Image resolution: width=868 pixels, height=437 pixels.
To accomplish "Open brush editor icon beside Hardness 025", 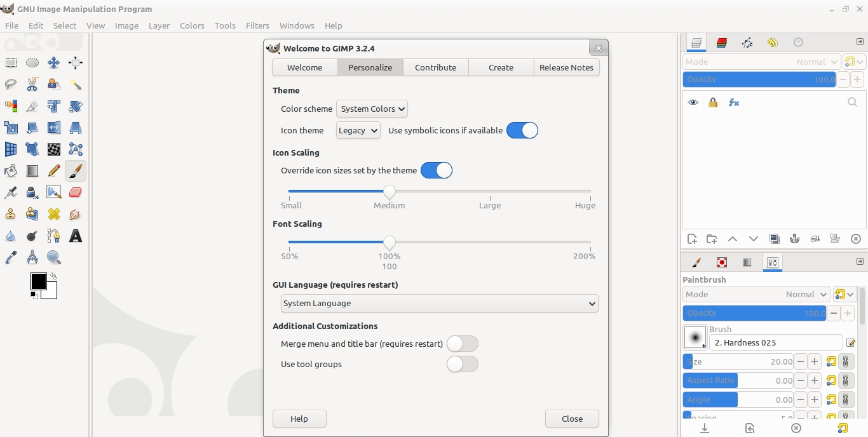I will 851,343.
